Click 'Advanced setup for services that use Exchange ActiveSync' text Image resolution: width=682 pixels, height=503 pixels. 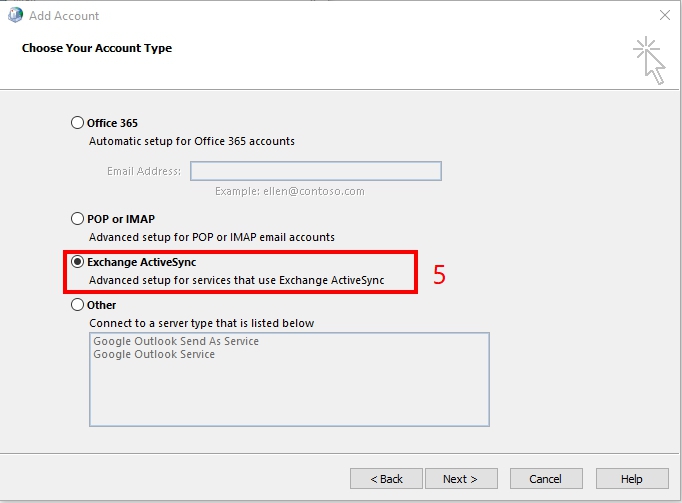[x=237, y=280]
